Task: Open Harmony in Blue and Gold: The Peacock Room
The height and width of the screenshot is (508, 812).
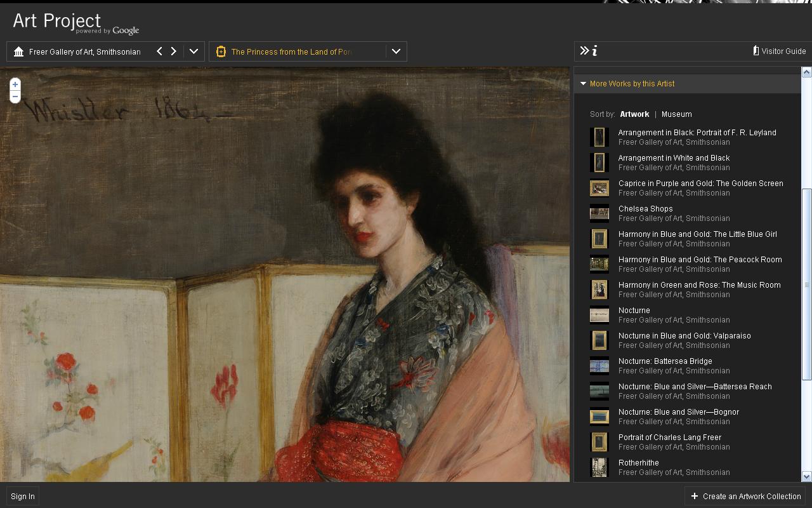Action: click(x=700, y=260)
